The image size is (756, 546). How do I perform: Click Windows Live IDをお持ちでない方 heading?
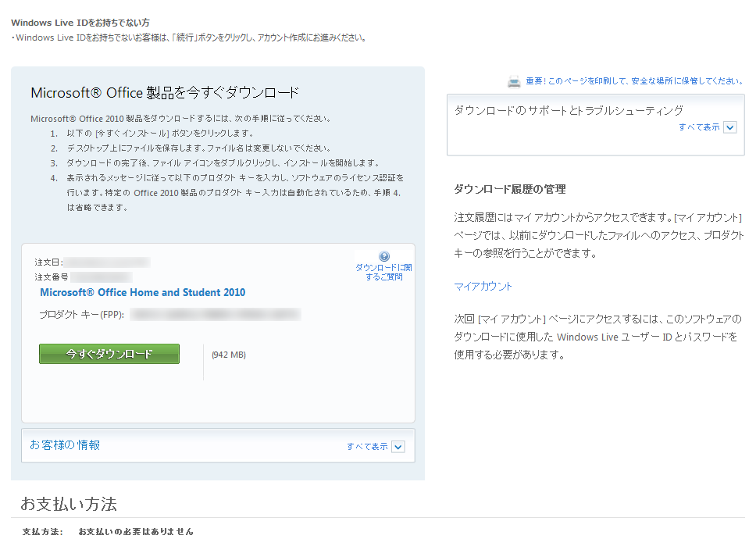click(x=80, y=23)
